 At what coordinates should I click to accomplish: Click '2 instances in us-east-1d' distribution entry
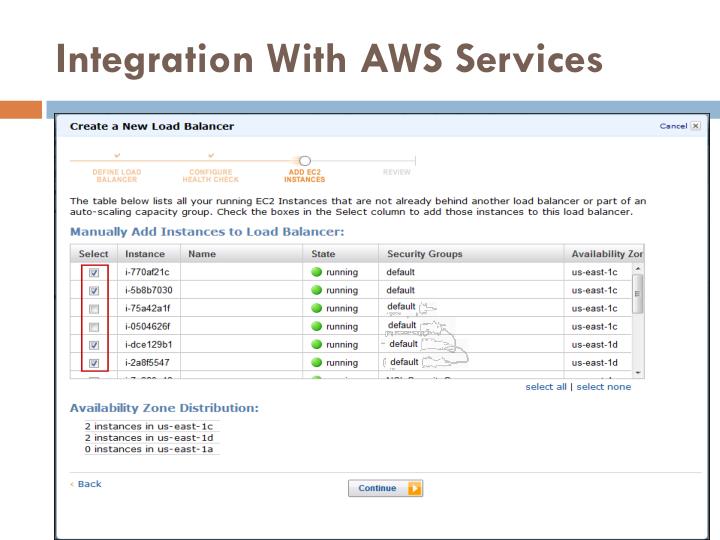tap(149, 438)
